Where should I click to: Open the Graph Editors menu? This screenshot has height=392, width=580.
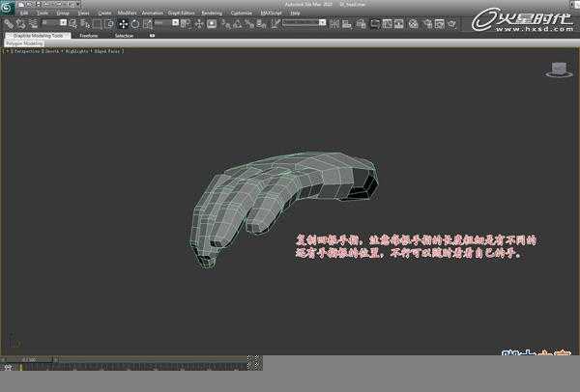pyautogui.click(x=182, y=13)
